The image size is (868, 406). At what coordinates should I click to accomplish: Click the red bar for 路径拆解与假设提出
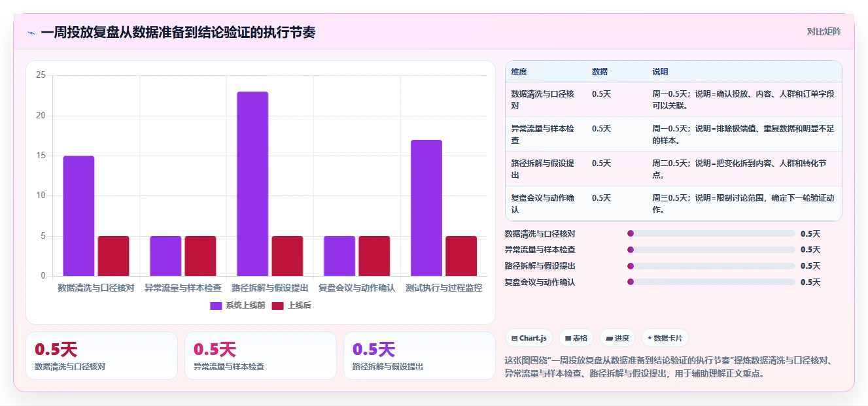coord(287,256)
